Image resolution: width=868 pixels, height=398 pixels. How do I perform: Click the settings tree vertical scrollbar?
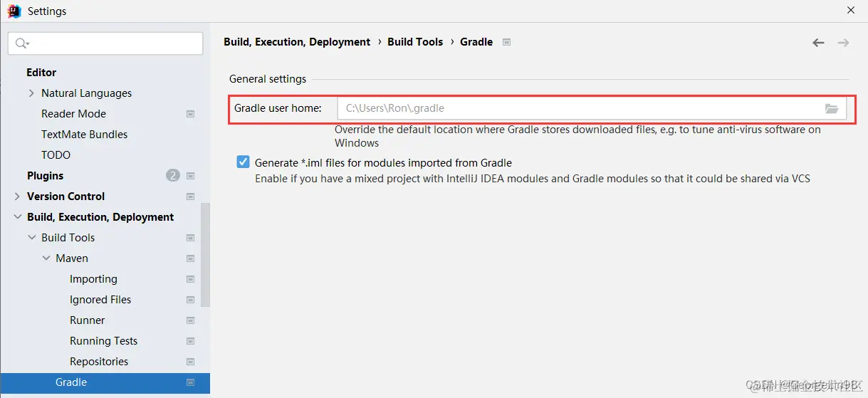[x=205, y=254]
